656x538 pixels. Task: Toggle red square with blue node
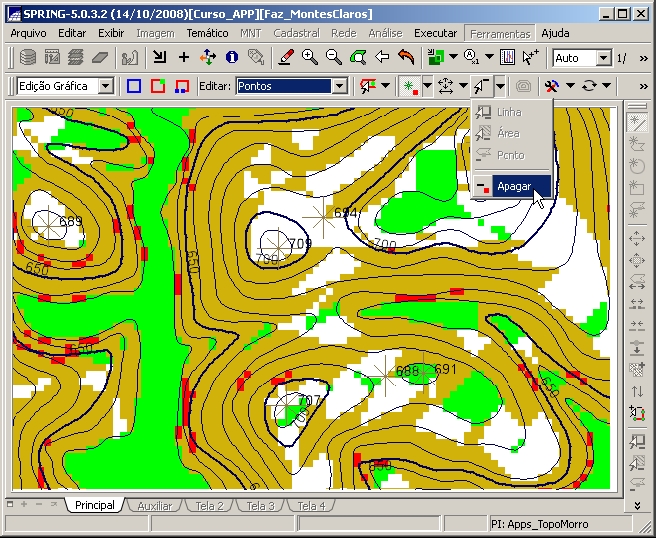pos(181,86)
